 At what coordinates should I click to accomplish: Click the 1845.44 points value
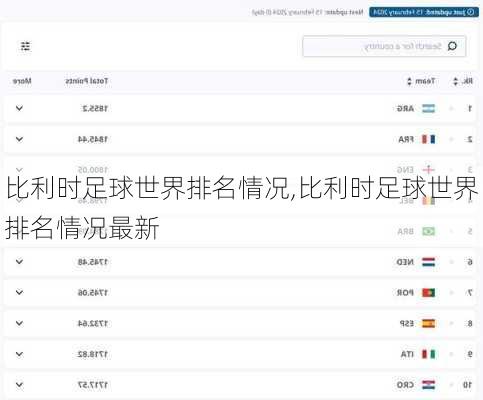pyautogui.click(x=93, y=139)
